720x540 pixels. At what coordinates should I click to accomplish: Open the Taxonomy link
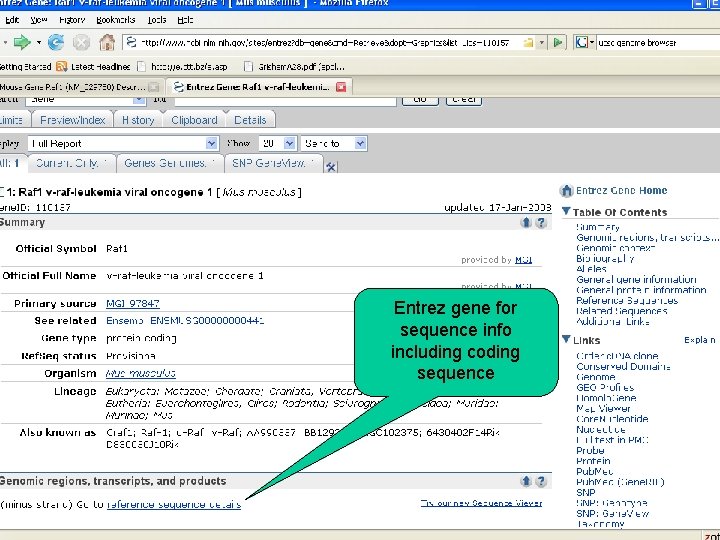coord(600,524)
